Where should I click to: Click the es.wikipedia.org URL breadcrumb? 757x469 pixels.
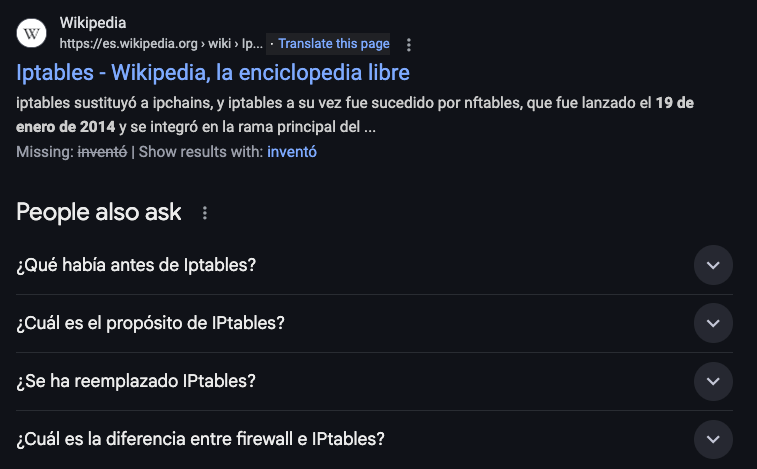click(x=160, y=44)
